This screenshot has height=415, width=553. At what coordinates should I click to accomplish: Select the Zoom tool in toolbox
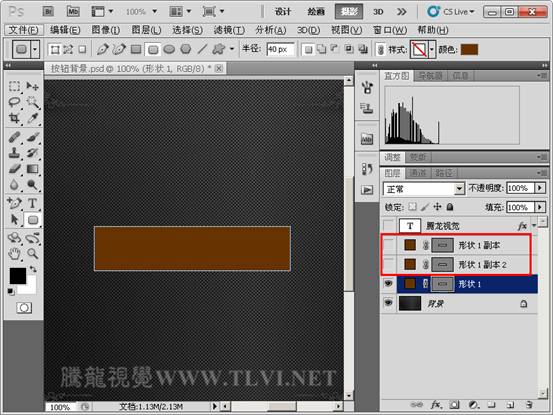[32, 253]
